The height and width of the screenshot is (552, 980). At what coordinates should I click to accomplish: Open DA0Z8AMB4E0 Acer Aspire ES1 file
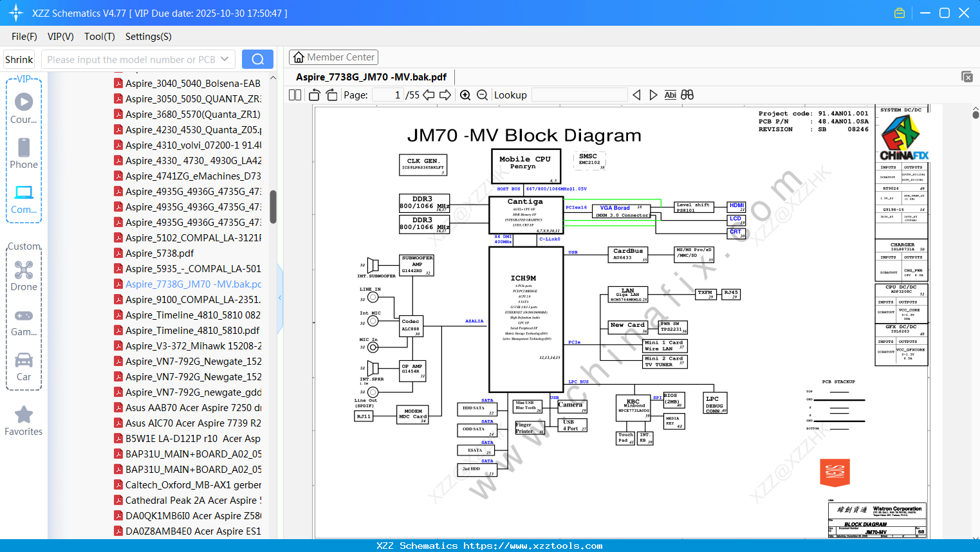click(193, 531)
